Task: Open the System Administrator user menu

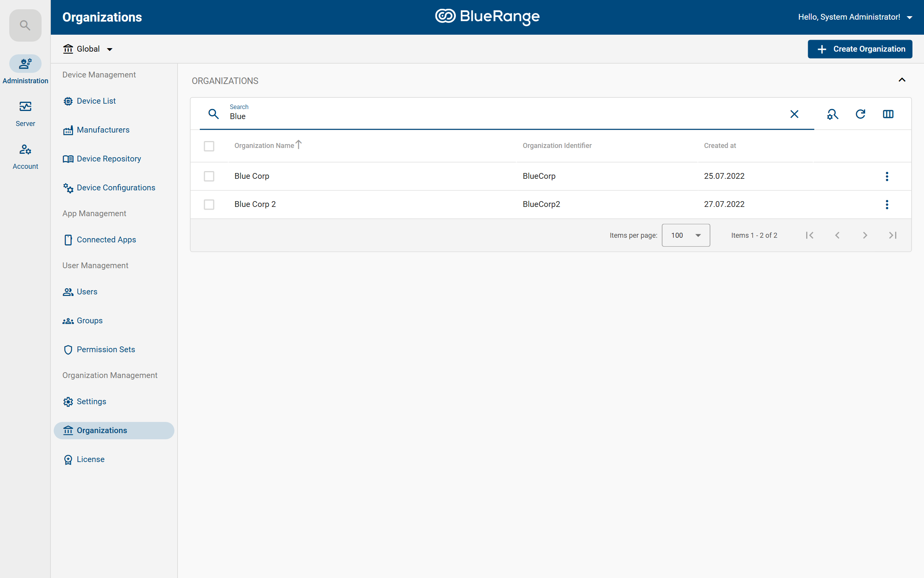Action: [855, 17]
